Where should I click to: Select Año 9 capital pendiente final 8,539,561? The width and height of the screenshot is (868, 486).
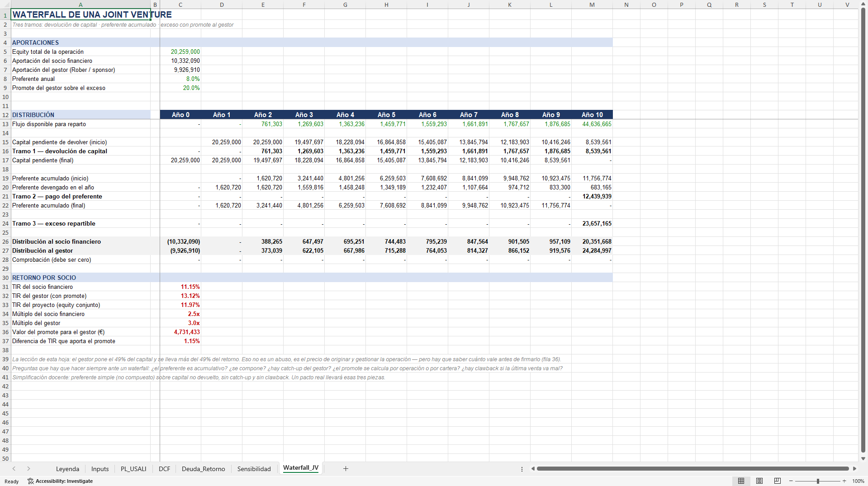pyautogui.click(x=551, y=160)
